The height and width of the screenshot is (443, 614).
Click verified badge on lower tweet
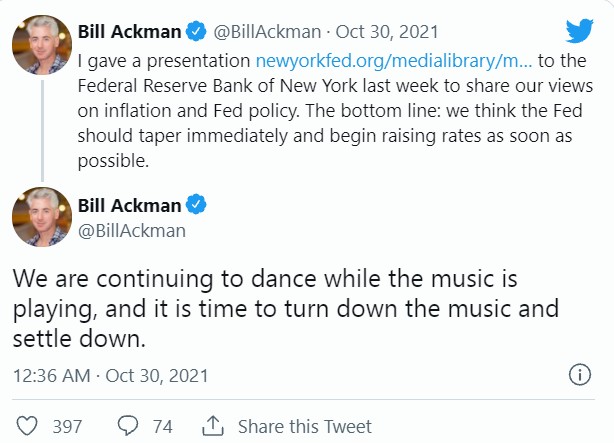pos(198,206)
